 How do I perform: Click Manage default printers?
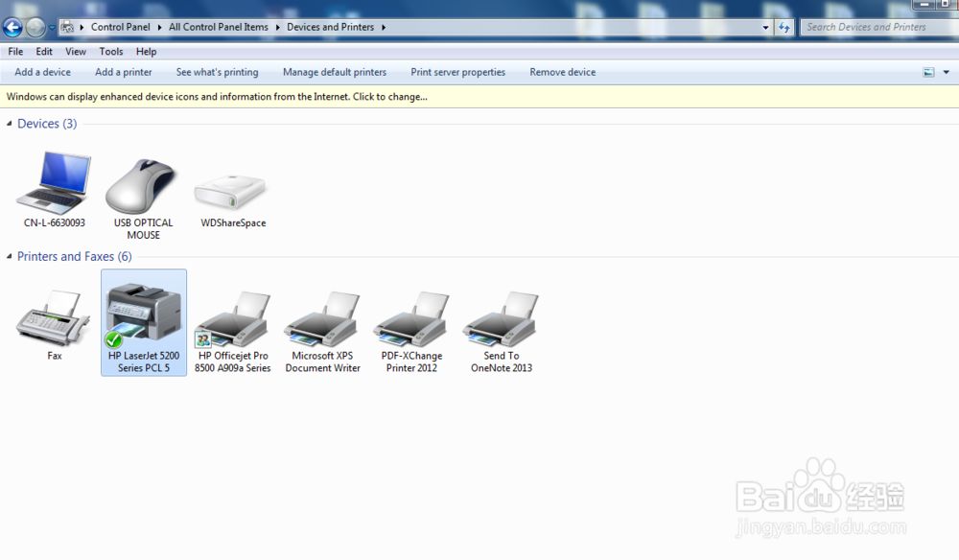pyautogui.click(x=335, y=72)
